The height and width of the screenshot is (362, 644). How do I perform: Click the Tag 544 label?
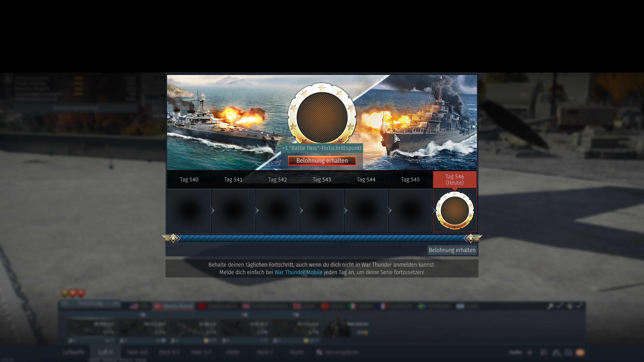pyautogui.click(x=366, y=180)
